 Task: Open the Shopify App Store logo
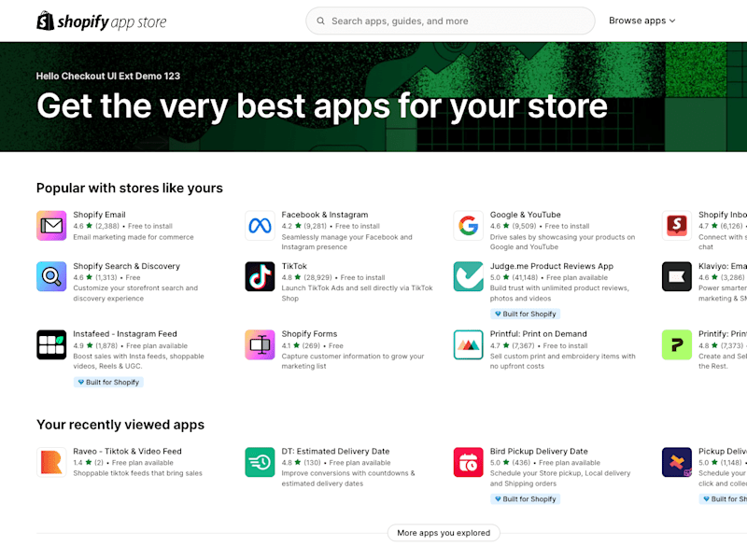[102, 21]
